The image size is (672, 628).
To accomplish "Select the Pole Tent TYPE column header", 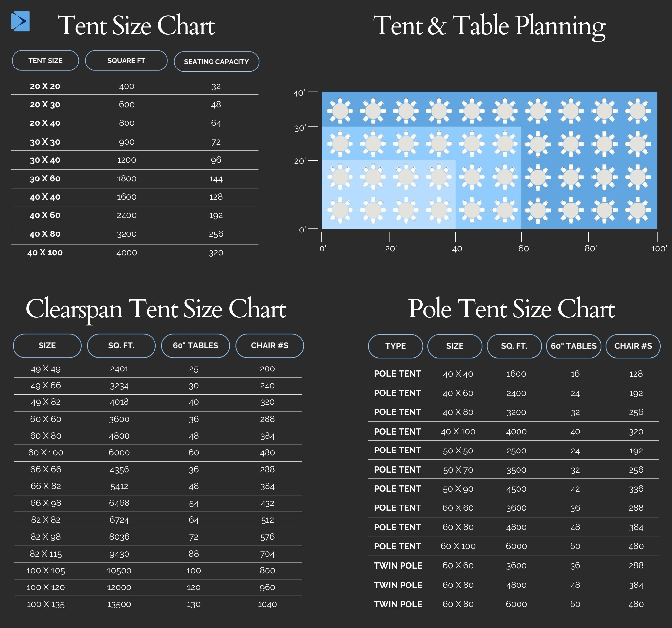I will point(395,346).
